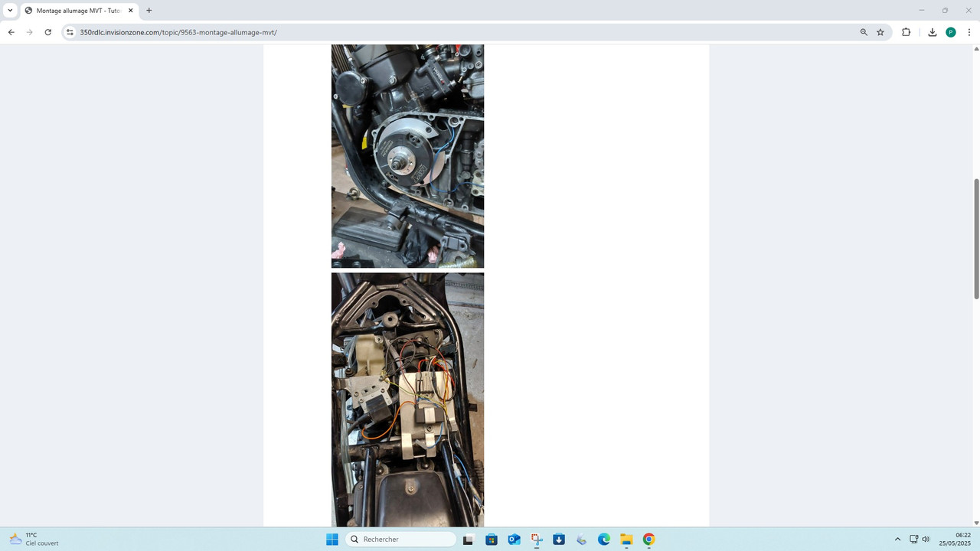The width and height of the screenshot is (980, 551).
Task: Click the page vertical scrollbar thumb
Action: coord(976,239)
